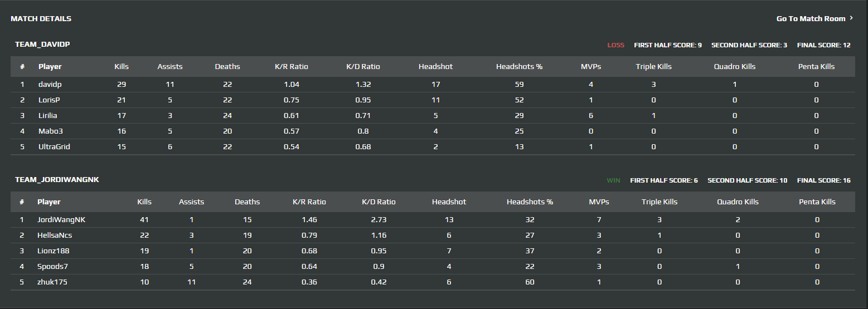Open HellsaNcs player entry
The width and height of the screenshot is (868, 309).
point(55,236)
